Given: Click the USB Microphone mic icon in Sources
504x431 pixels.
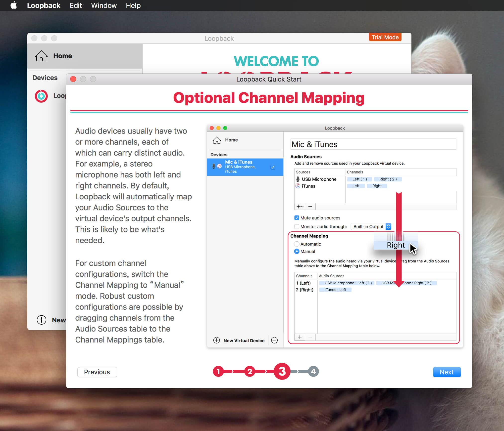Looking at the screenshot, I should pos(298,179).
